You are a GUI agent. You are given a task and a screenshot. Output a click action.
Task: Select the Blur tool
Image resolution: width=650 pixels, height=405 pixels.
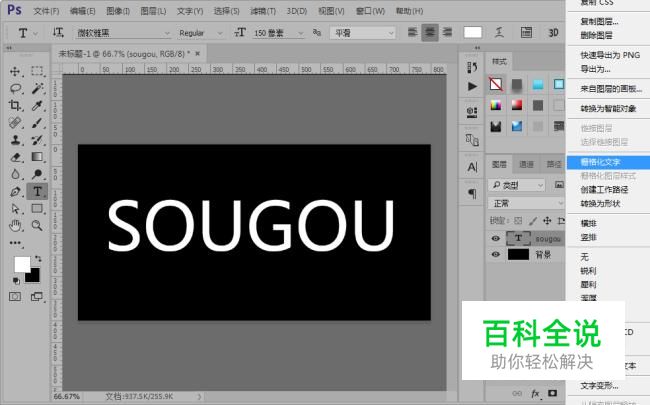(15, 174)
